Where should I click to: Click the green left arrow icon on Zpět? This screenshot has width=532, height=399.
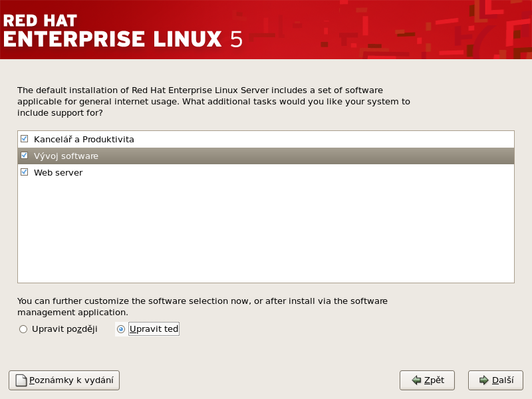coord(416,380)
